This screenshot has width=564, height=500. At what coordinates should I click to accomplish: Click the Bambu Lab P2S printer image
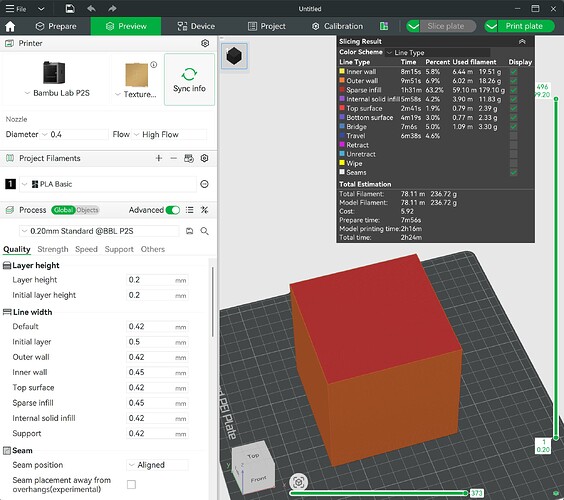point(54,72)
